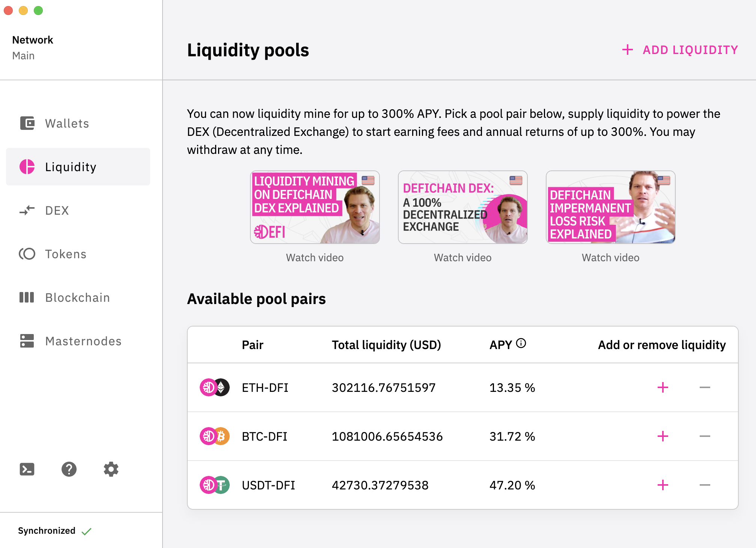Switch to Tokens in the sidebar
756x548 pixels.
66,254
